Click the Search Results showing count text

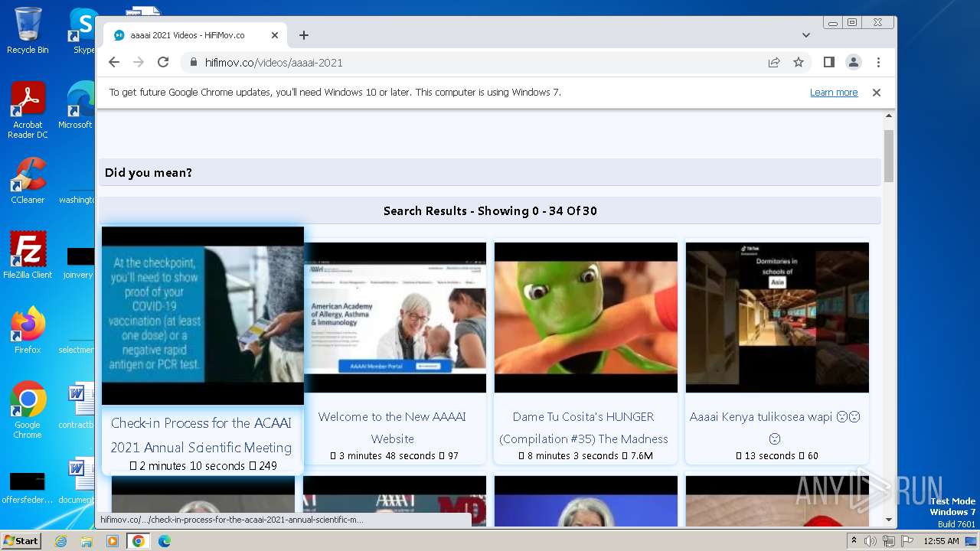490,211
